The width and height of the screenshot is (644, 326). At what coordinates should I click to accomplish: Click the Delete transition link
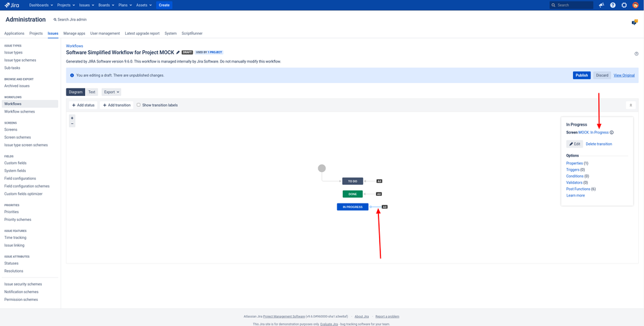pyautogui.click(x=599, y=144)
